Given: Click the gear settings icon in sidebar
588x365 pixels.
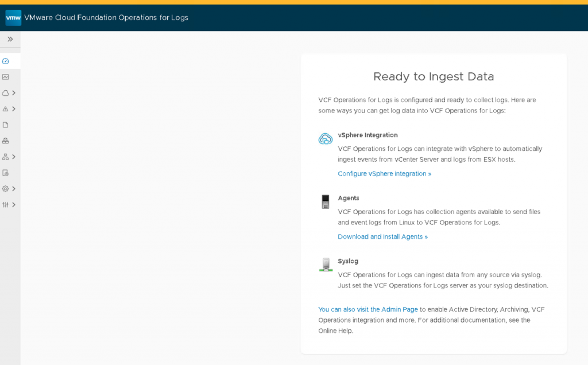Looking at the screenshot, I should 6,189.
